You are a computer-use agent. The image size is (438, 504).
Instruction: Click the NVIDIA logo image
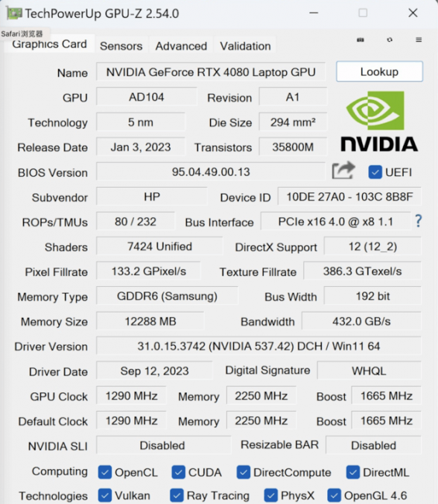coord(379,122)
